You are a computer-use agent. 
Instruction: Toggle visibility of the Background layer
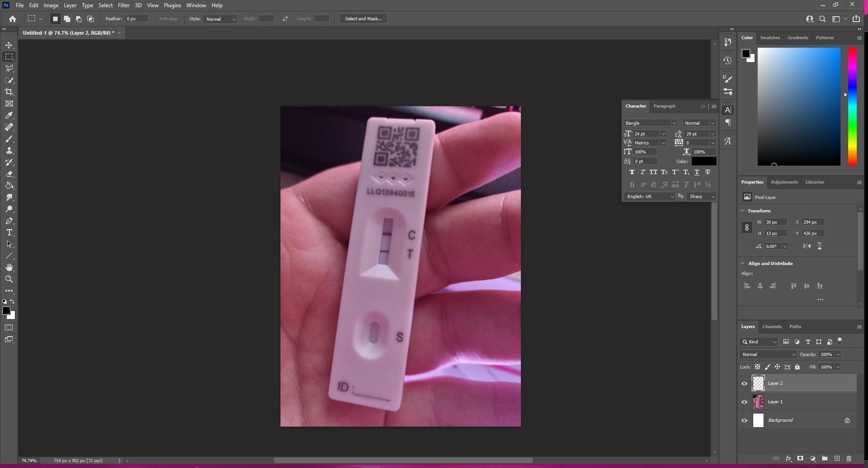pyautogui.click(x=744, y=421)
